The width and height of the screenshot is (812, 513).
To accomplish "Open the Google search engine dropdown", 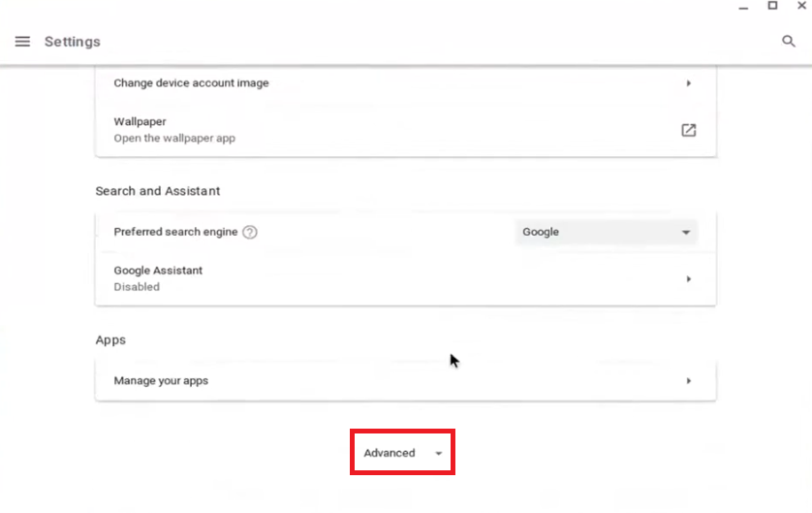I will pos(606,233).
